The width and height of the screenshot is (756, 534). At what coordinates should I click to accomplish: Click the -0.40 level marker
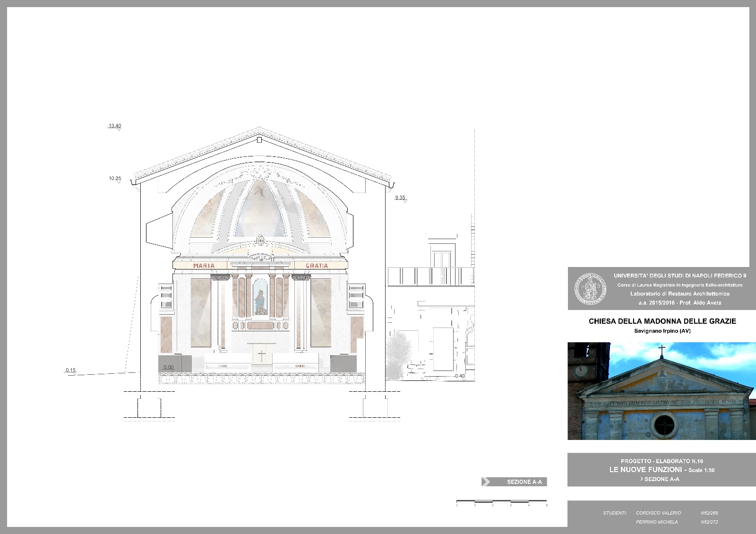(459, 376)
